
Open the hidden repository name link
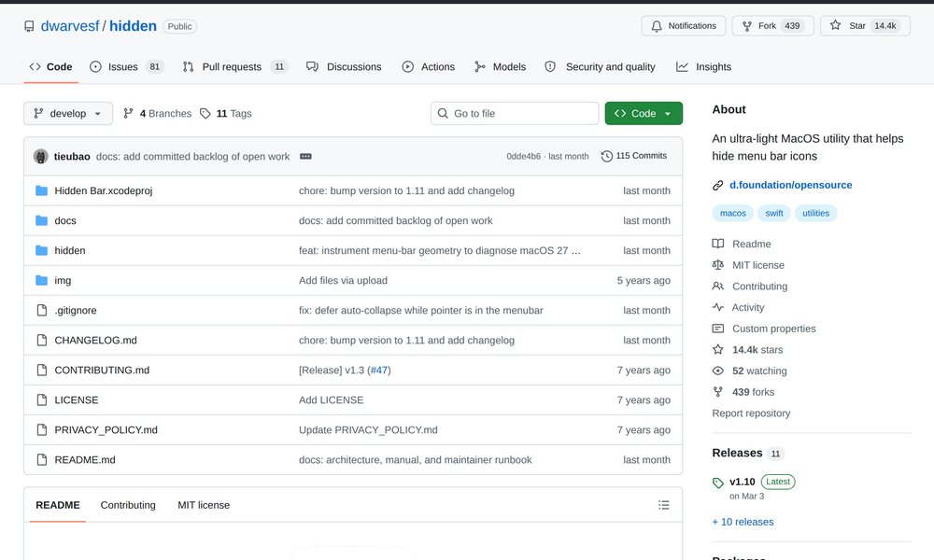click(x=133, y=26)
